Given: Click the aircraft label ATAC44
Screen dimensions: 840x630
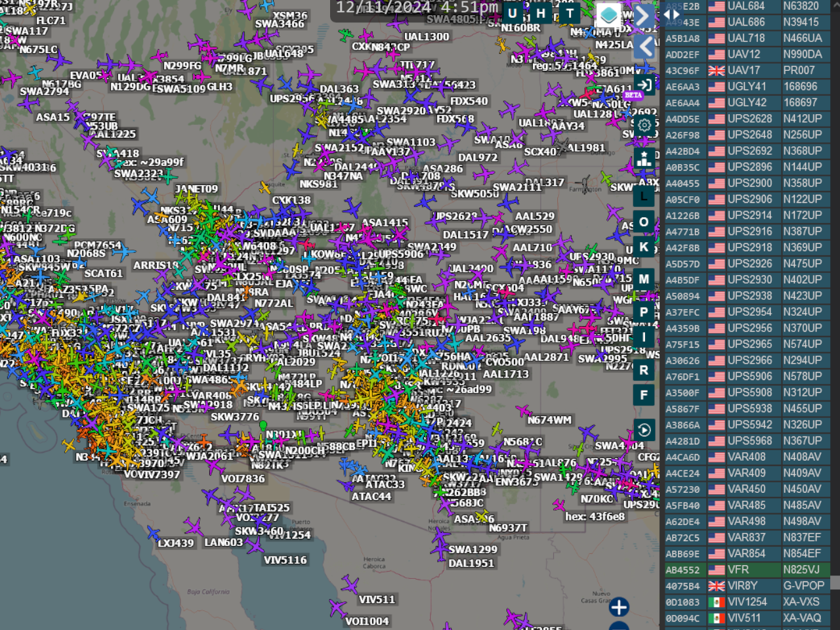Looking at the screenshot, I should click(x=371, y=497).
